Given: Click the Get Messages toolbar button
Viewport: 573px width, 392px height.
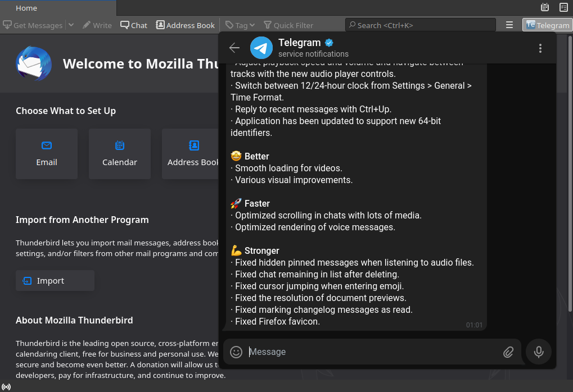Looking at the screenshot, I should (x=33, y=25).
